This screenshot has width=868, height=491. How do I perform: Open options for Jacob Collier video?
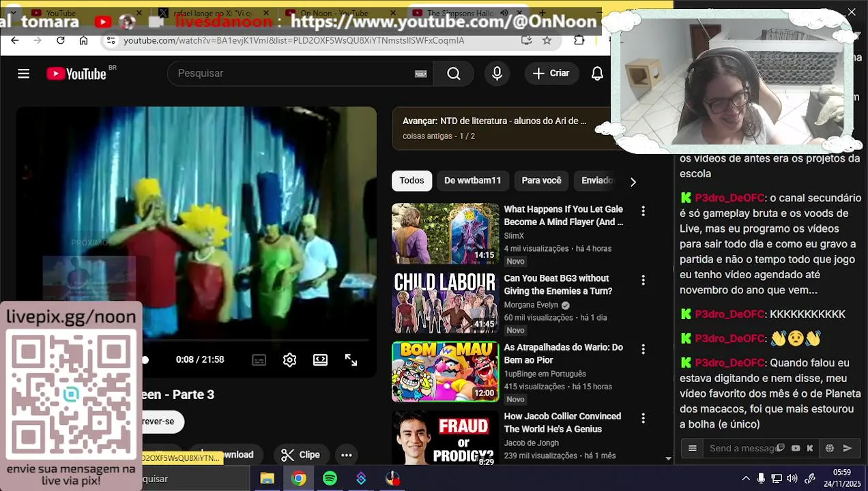(x=643, y=418)
